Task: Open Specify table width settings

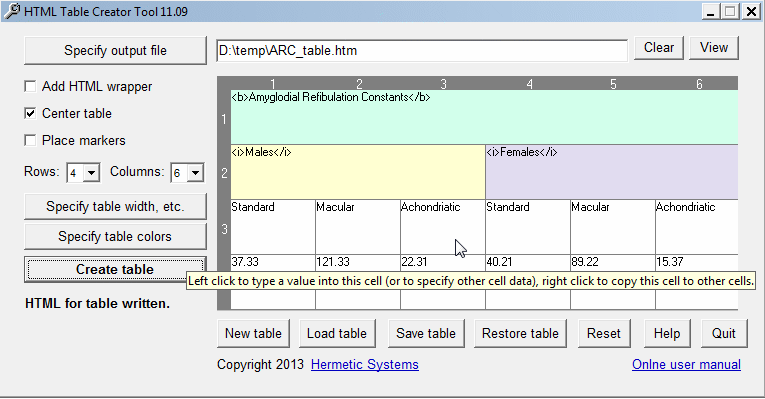Action: 115,206
